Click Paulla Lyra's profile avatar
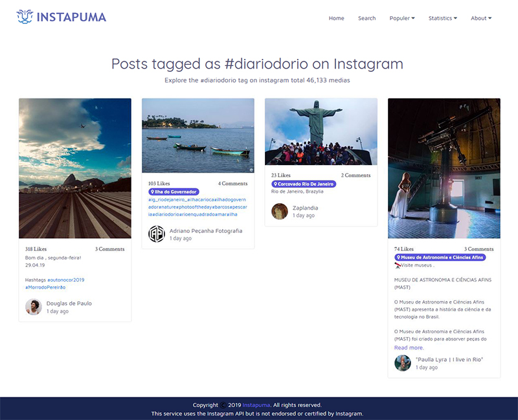Screen dimensions: 518x420 [x=403, y=363]
